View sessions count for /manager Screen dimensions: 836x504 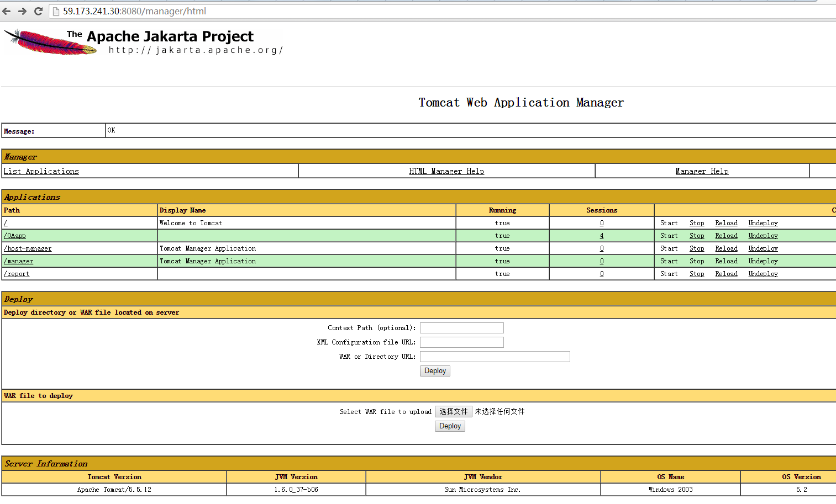click(x=602, y=261)
